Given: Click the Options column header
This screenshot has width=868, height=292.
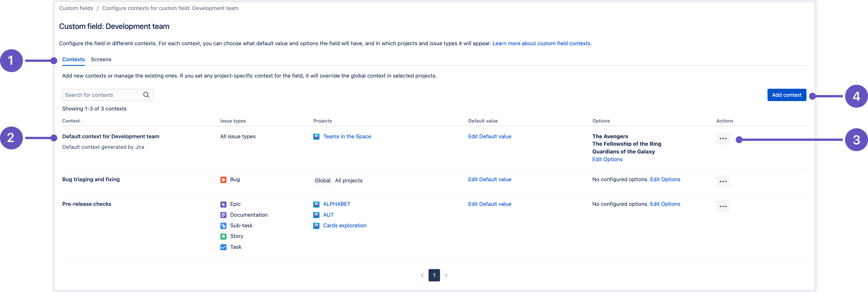Looking at the screenshot, I should (x=601, y=121).
